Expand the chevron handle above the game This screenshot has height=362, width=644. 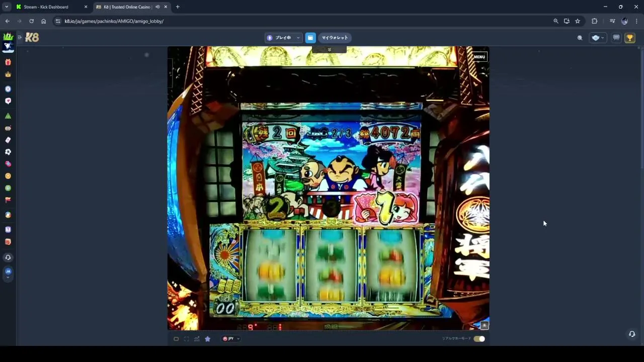[329, 49]
